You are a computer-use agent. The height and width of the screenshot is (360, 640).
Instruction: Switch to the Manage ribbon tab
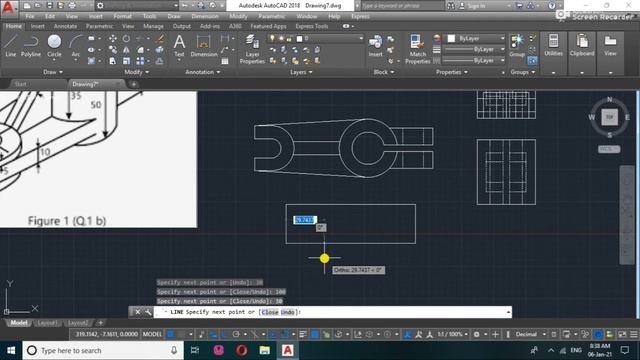click(x=153, y=26)
